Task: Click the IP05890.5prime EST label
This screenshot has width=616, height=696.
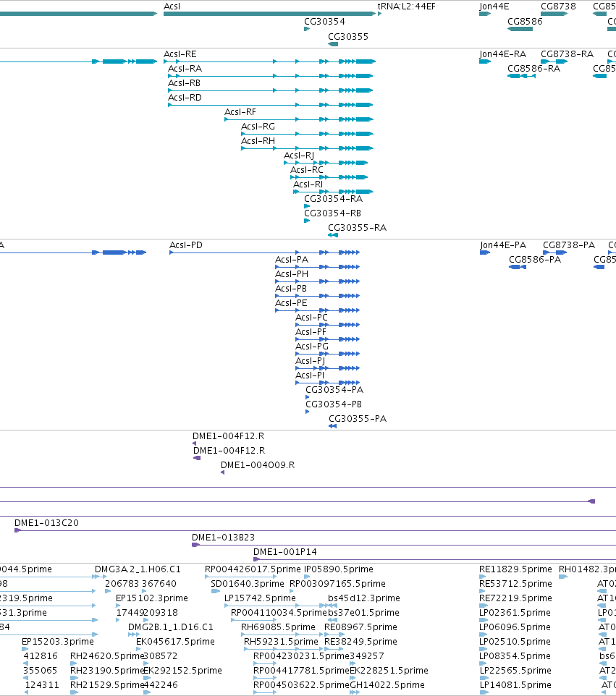Action: (x=339, y=569)
